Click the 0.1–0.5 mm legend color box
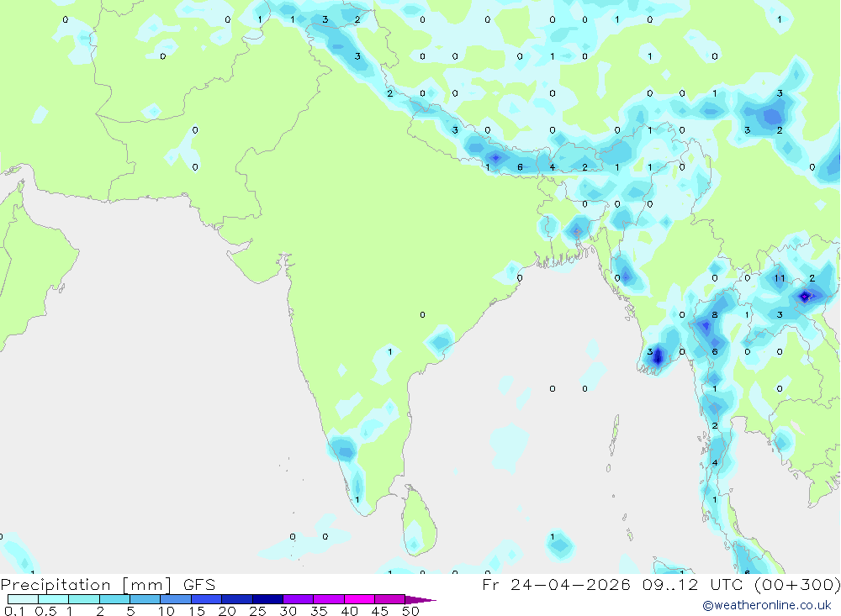 tap(23, 599)
